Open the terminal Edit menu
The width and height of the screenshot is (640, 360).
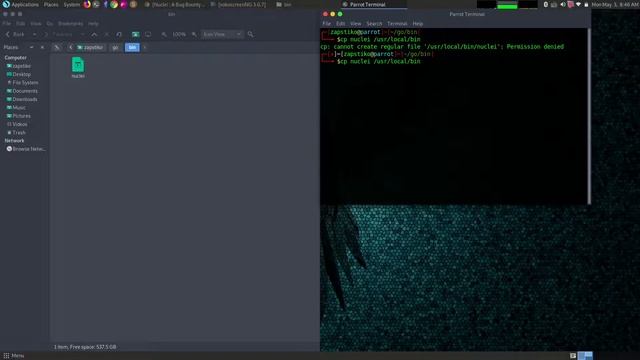pyautogui.click(x=340, y=24)
